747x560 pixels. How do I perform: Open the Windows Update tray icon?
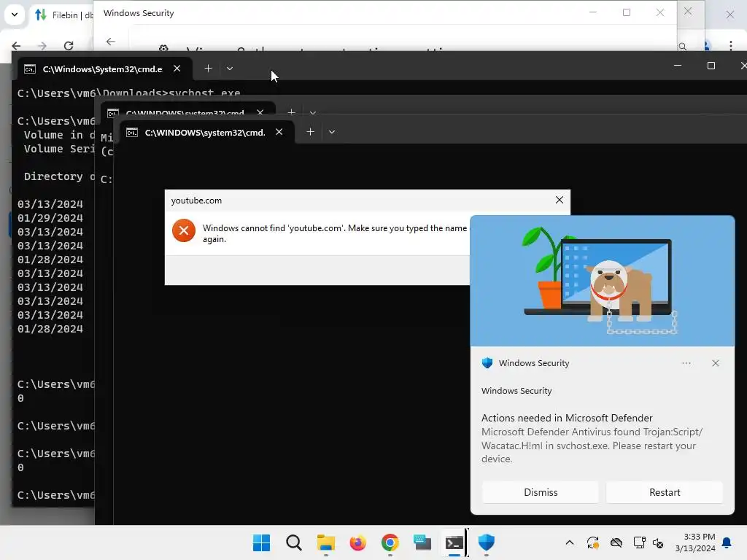click(x=592, y=542)
